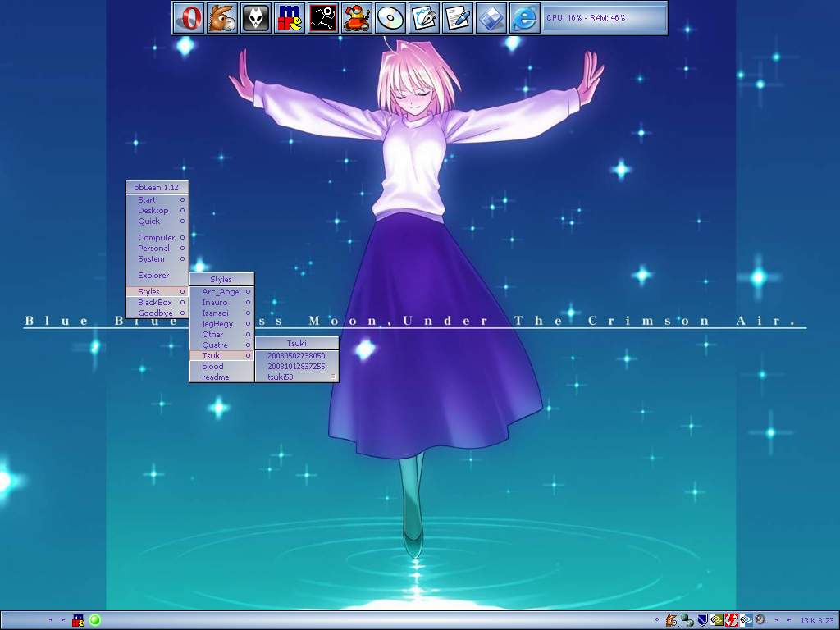840x630 pixels.
Task: Apply style 20031012837255
Action: click(x=297, y=367)
